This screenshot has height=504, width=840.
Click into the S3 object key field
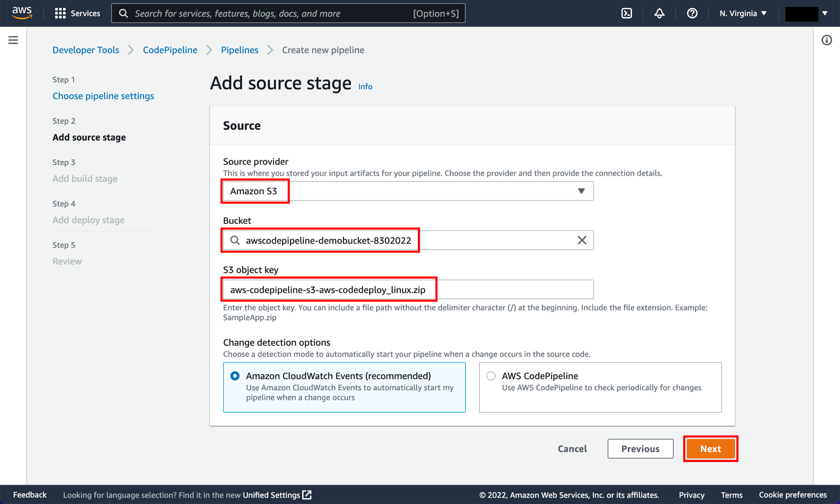point(408,289)
